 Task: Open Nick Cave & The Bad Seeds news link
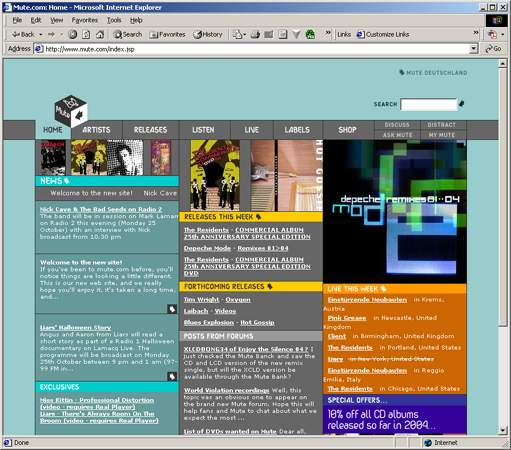pyautogui.click(x=101, y=209)
